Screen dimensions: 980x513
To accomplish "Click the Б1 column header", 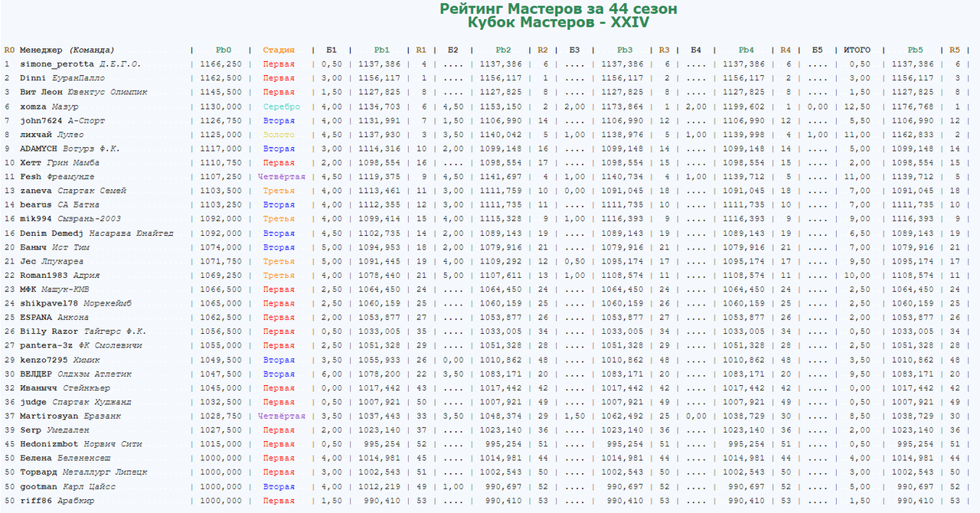I will click(x=332, y=50).
